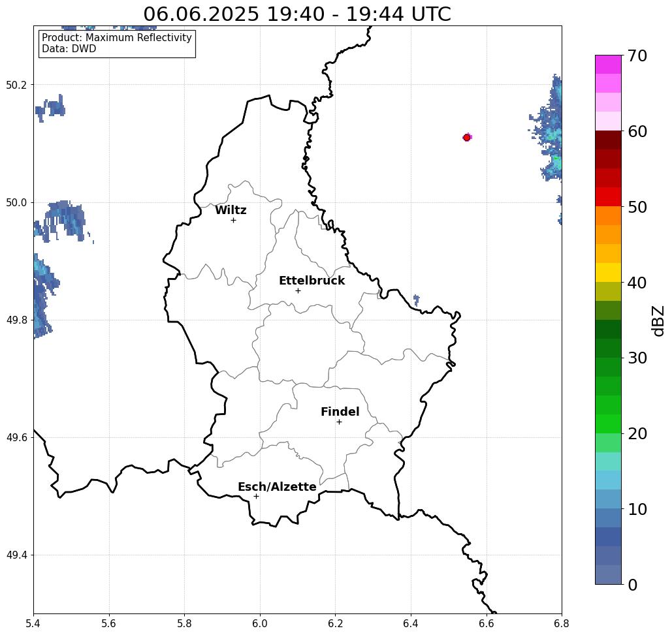Click longitude label 5.6
This screenshot has width=672, height=635.
pyautogui.click(x=109, y=623)
